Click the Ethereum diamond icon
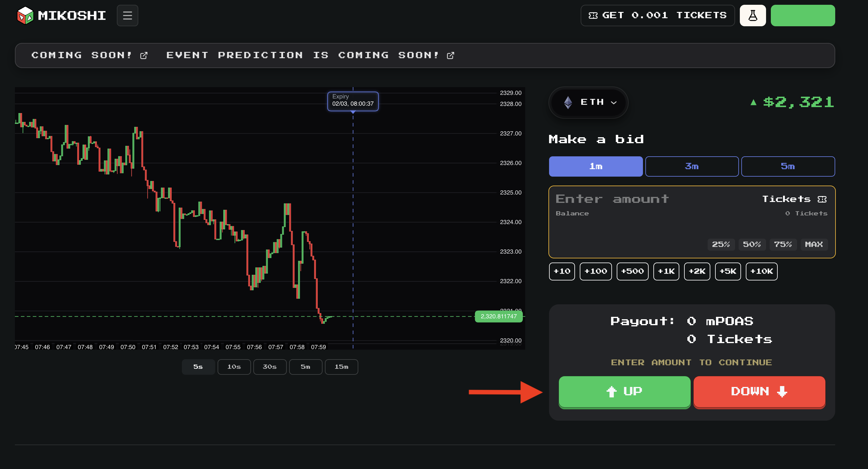The width and height of the screenshot is (868, 469). pos(568,102)
